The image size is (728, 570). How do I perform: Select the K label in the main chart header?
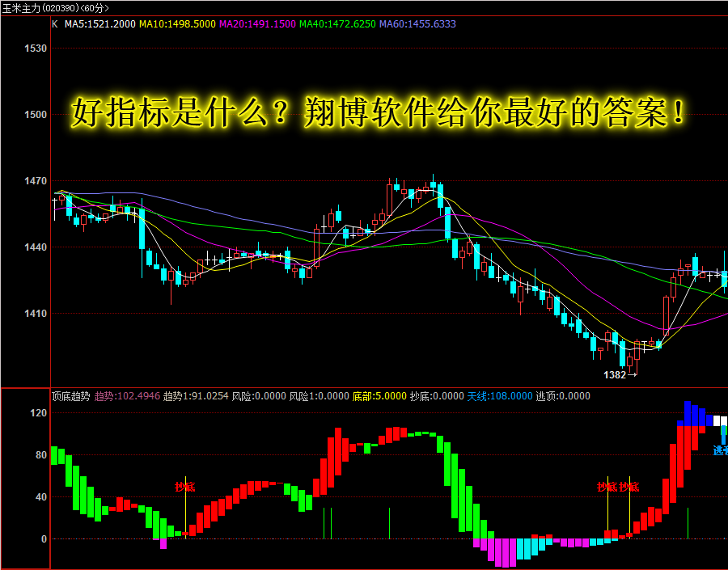(55, 24)
